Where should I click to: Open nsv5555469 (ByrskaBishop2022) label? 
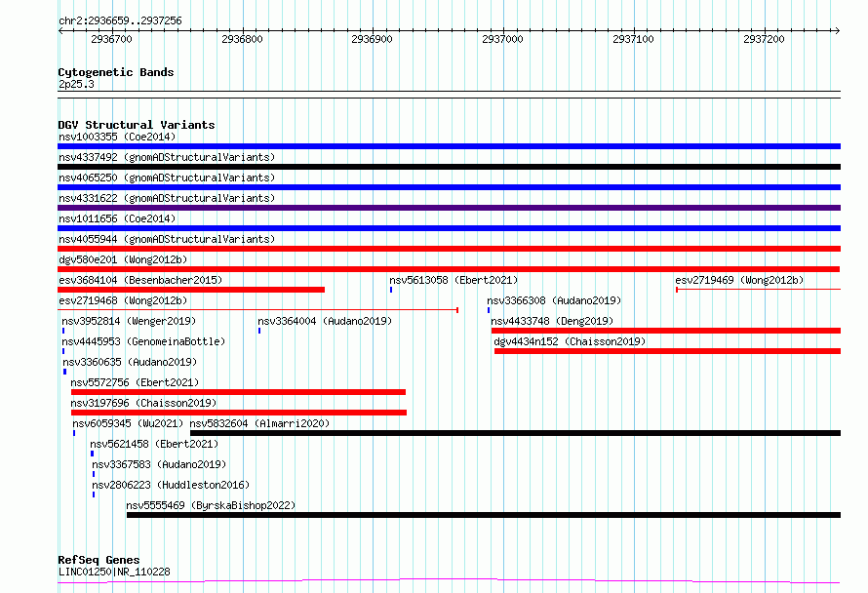point(211,505)
